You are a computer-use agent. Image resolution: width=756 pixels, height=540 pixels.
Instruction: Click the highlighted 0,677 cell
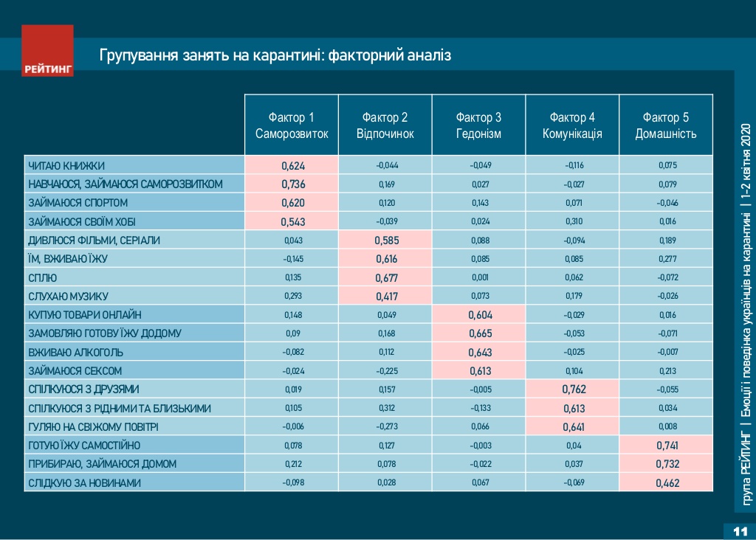[x=386, y=278]
